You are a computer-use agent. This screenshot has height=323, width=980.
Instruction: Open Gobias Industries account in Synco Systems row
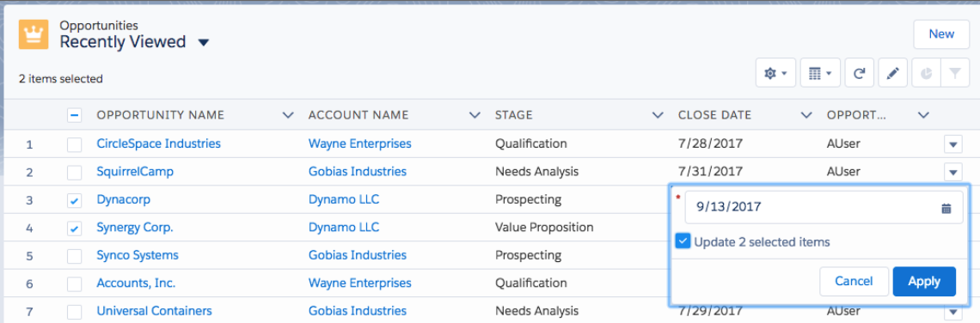pyautogui.click(x=358, y=255)
